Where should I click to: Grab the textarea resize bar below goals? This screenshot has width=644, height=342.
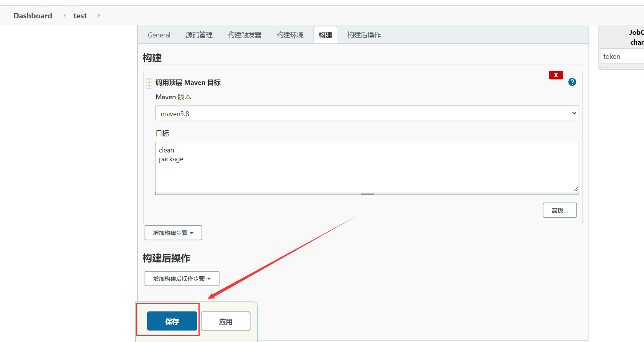point(367,194)
